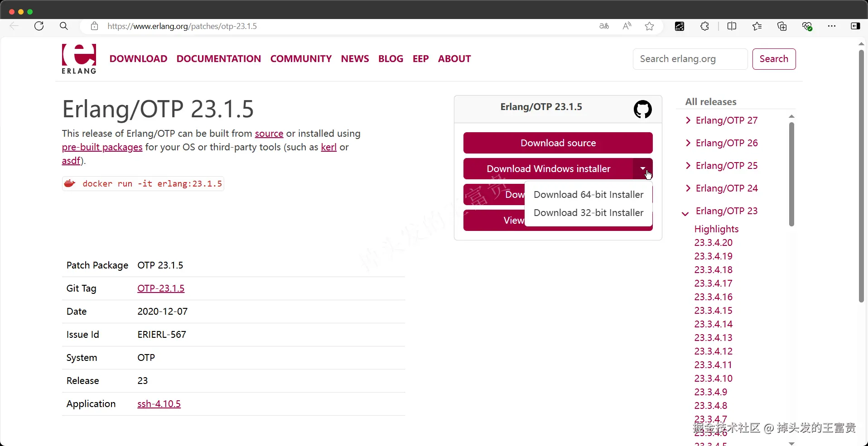Expand the Erlang/OTP 25 release list
868x446 pixels.
pos(688,165)
